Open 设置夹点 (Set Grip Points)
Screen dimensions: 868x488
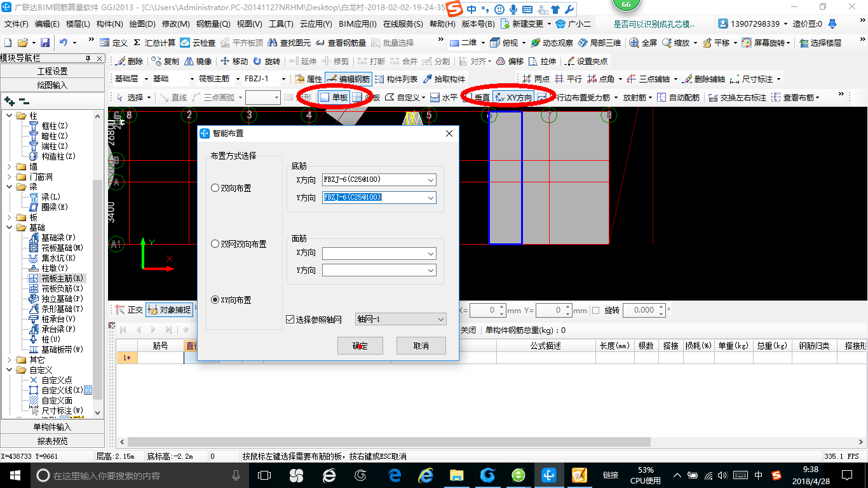(586, 61)
